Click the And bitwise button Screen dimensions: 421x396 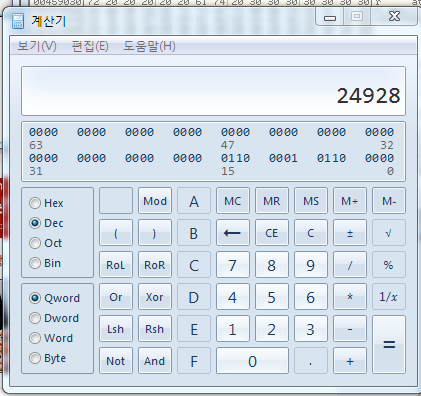point(155,361)
